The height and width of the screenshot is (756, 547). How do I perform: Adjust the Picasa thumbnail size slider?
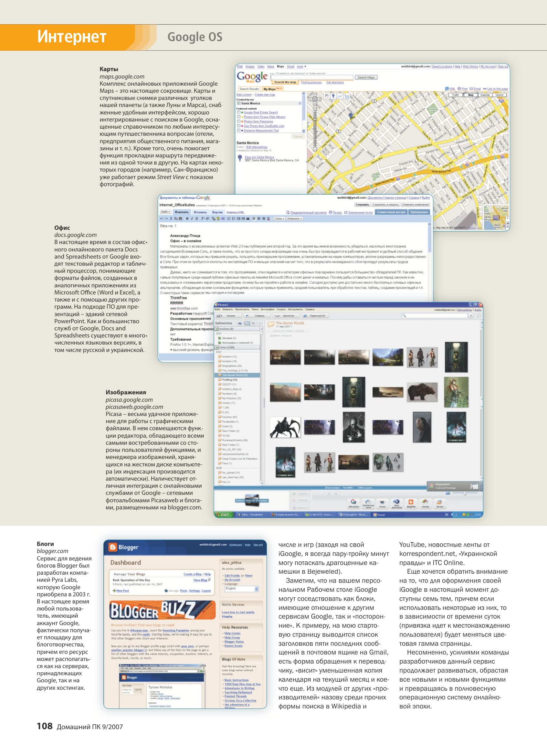465,493
